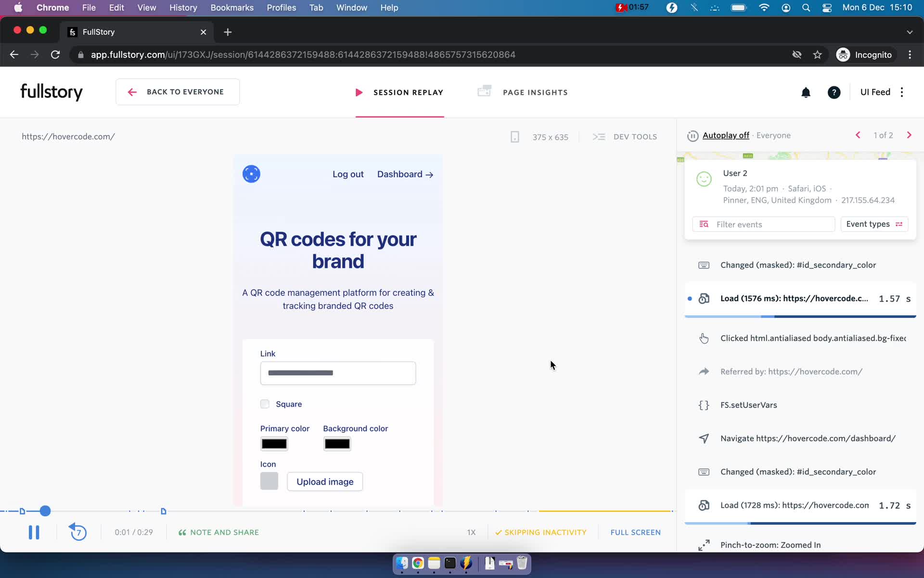
Task: Click the rewind 10 seconds icon
Action: click(77, 532)
